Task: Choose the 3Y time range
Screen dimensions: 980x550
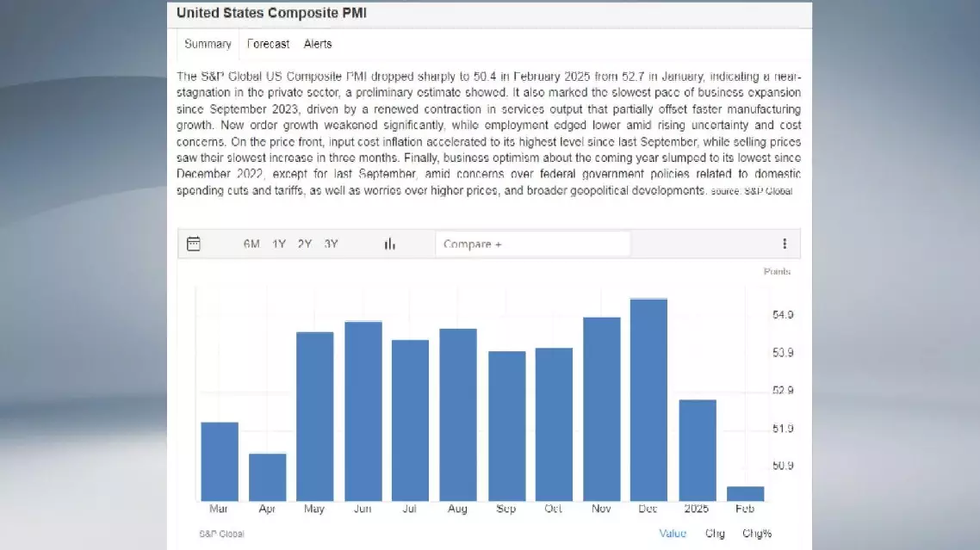Action: (x=331, y=244)
